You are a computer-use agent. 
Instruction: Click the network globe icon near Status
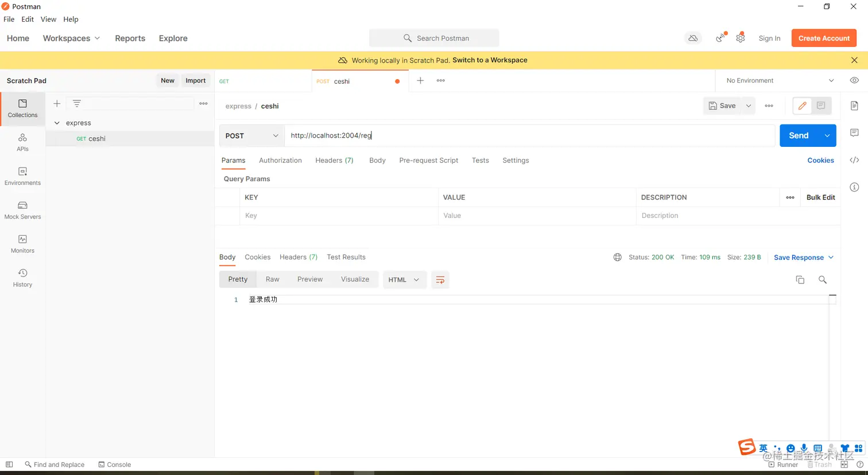[618, 258]
